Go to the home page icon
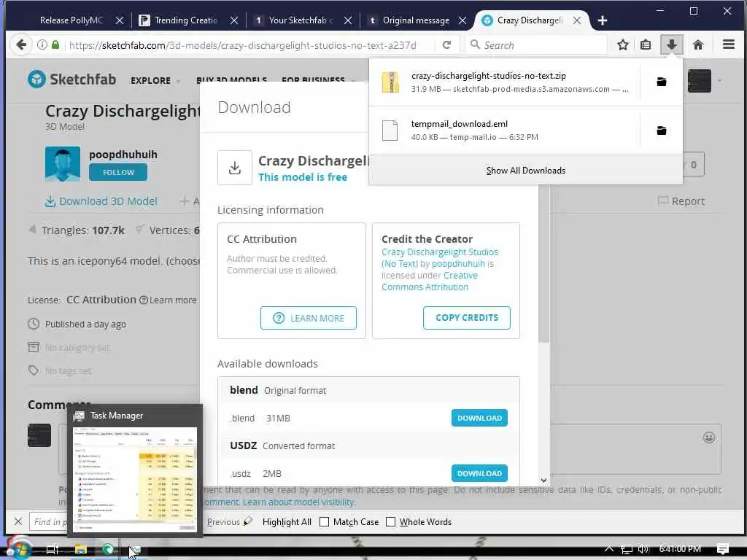 [x=698, y=44]
